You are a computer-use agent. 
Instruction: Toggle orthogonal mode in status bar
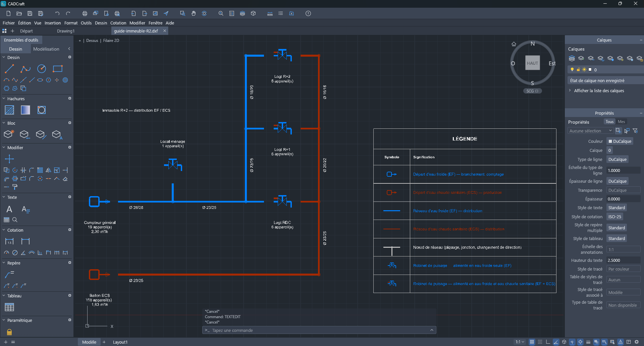point(548,342)
